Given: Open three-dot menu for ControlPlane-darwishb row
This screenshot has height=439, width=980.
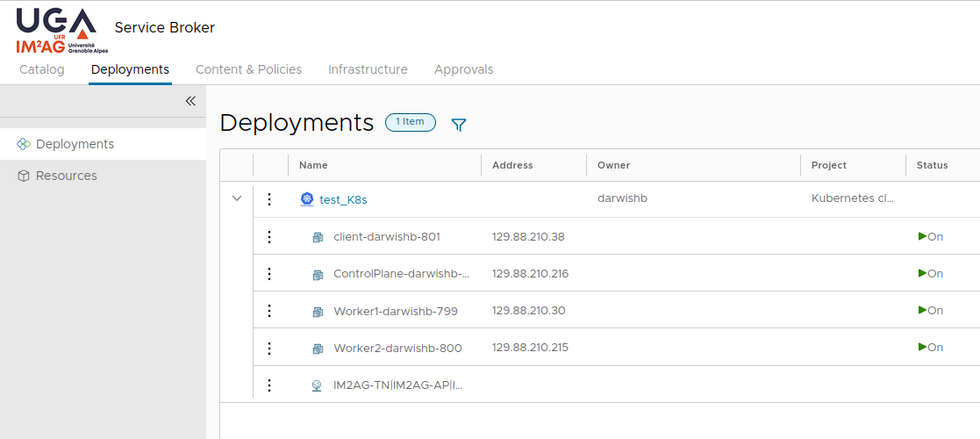Looking at the screenshot, I should pos(269,274).
